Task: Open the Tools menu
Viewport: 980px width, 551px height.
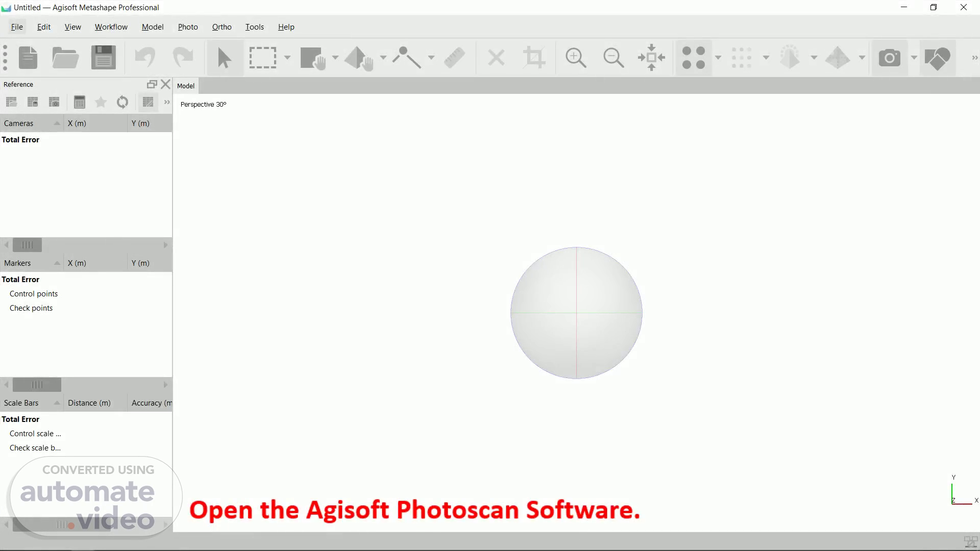Action: click(254, 27)
